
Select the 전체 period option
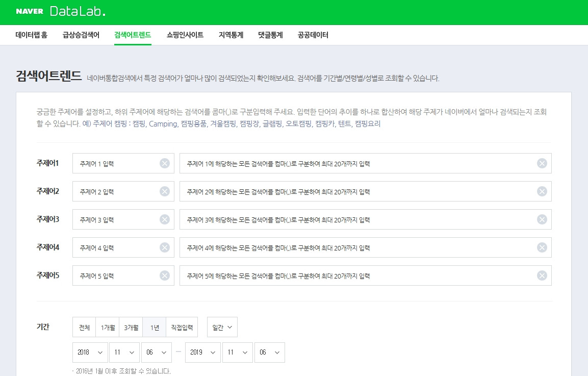click(84, 327)
